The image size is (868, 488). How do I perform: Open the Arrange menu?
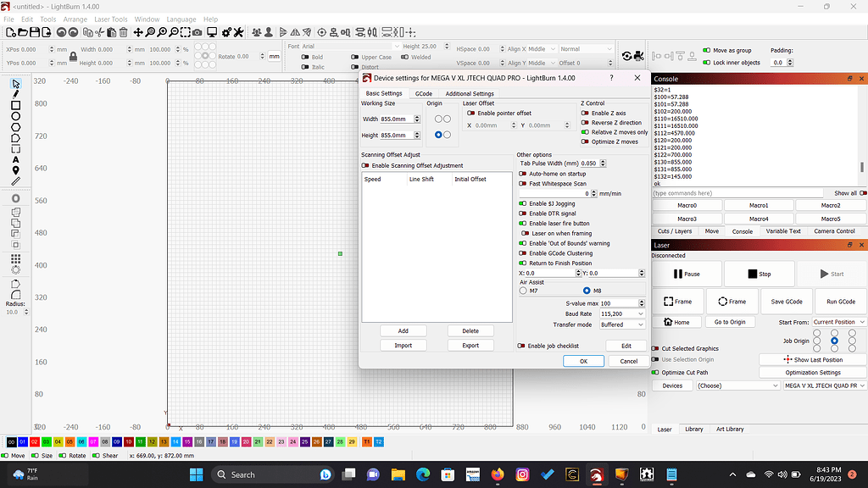click(x=74, y=19)
